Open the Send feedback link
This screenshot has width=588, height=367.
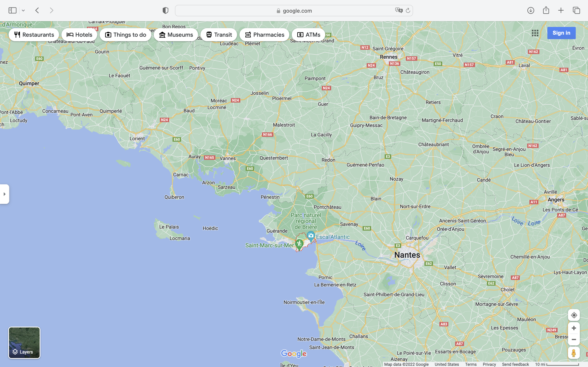tap(515, 364)
